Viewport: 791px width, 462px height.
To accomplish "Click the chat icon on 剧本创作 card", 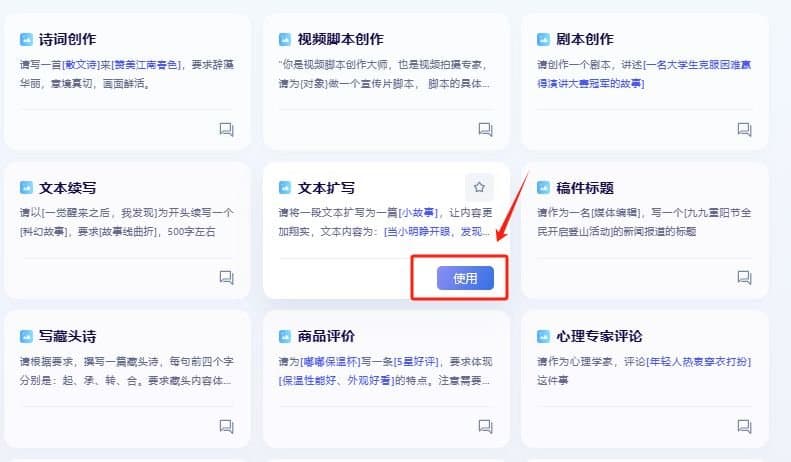I will pyautogui.click(x=744, y=130).
